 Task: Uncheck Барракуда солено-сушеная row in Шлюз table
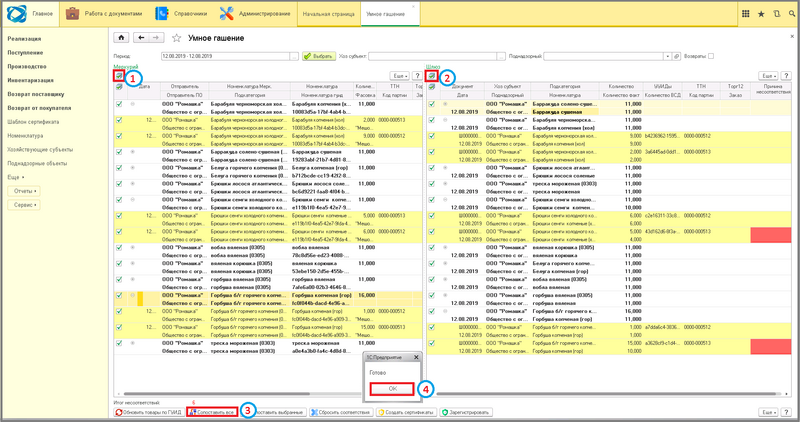tap(432, 104)
